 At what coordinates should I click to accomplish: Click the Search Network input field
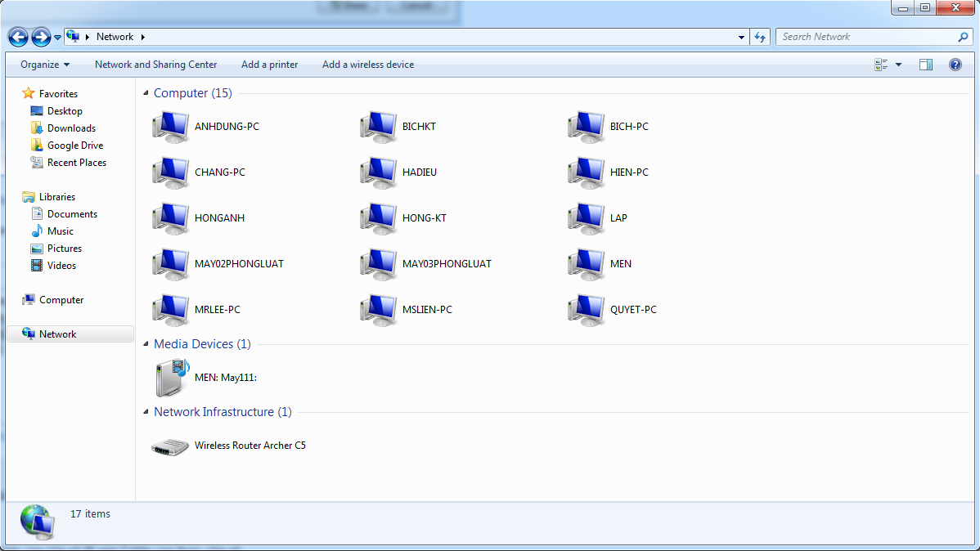coord(867,37)
